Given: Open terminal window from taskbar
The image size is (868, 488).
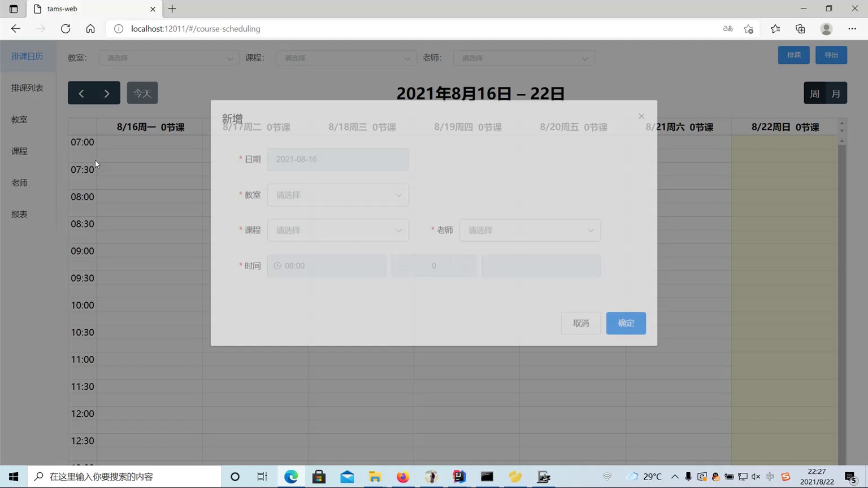Looking at the screenshot, I should point(487,477).
